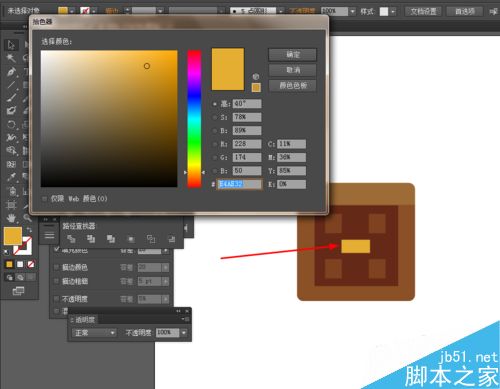The height and width of the screenshot is (389, 500).
Task: Select the Hand tool
Action: tap(11, 218)
